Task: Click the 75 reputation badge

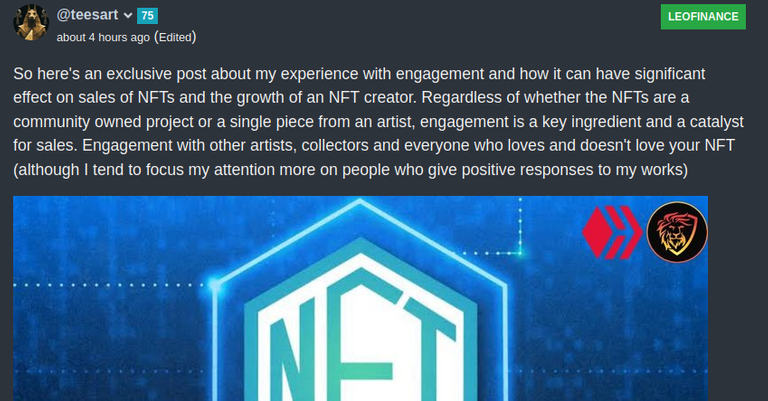Action: (x=147, y=16)
